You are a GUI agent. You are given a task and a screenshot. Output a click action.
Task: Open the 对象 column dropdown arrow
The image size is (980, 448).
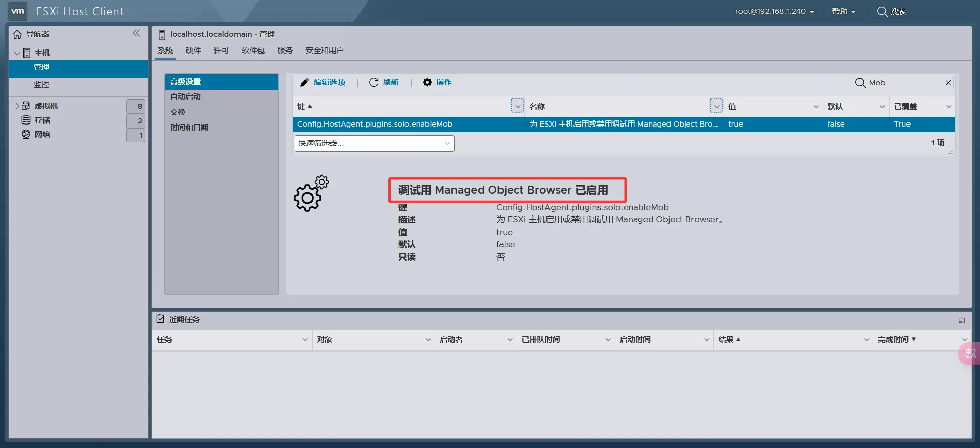tap(428, 340)
